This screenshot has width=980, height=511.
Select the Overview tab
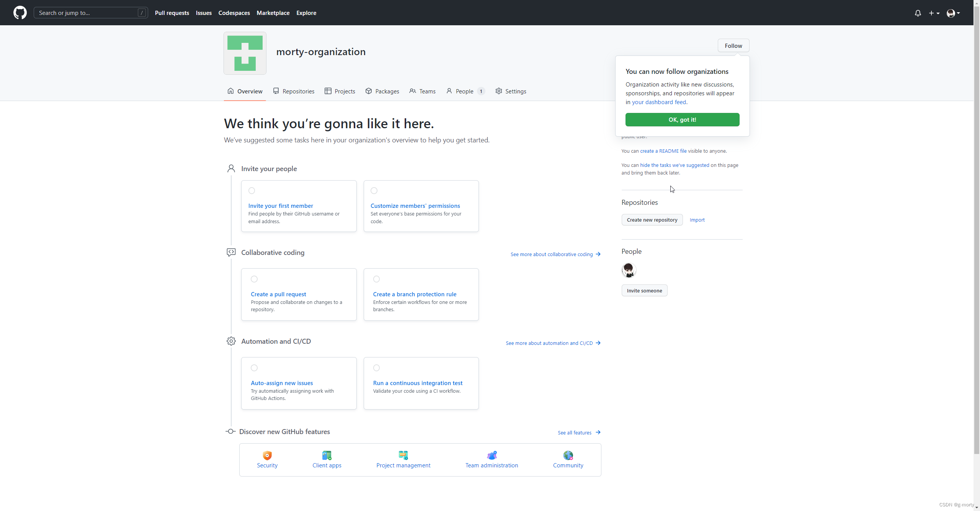[245, 91]
